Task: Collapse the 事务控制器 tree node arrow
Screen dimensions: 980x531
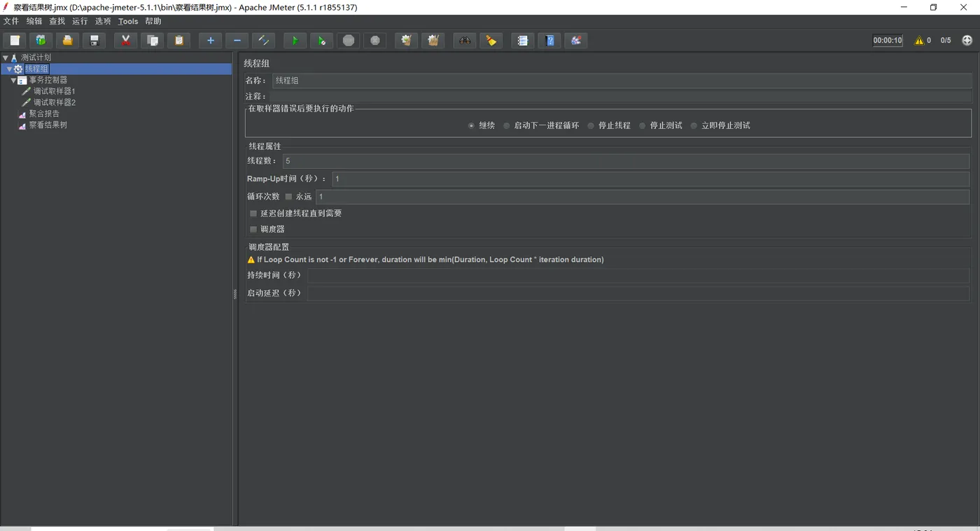Action: (13, 81)
